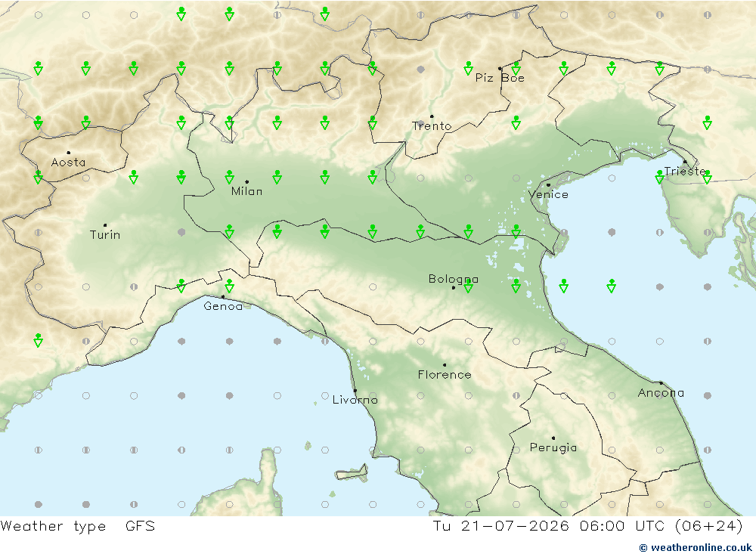Click the green shower symbol directly above Genoa
Image resolution: width=756 pixels, height=554 pixels.
pyautogui.click(x=230, y=286)
